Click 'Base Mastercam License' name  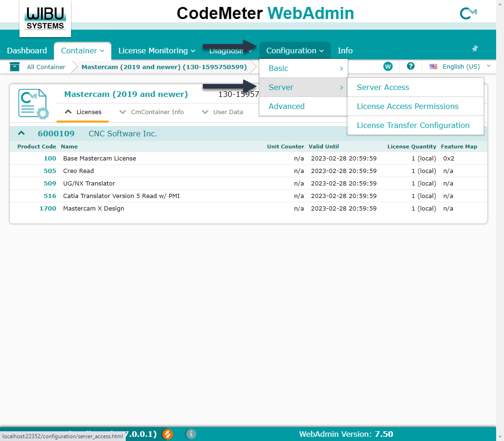click(100, 158)
